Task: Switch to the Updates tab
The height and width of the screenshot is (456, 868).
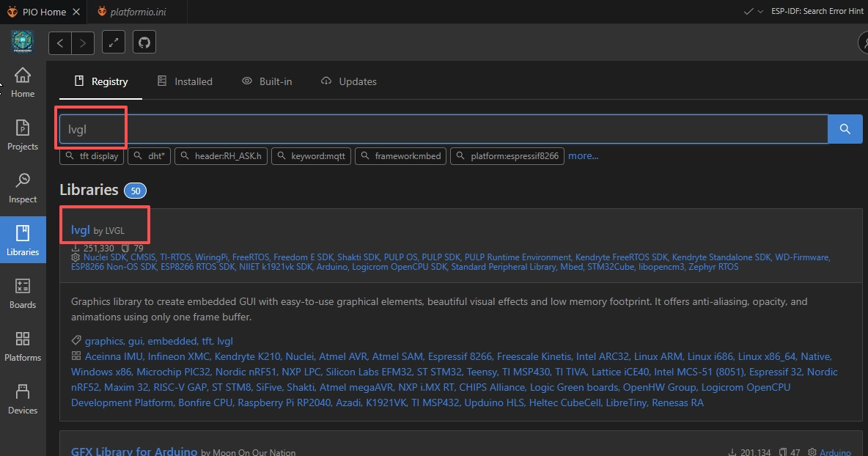Action: click(349, 81)
